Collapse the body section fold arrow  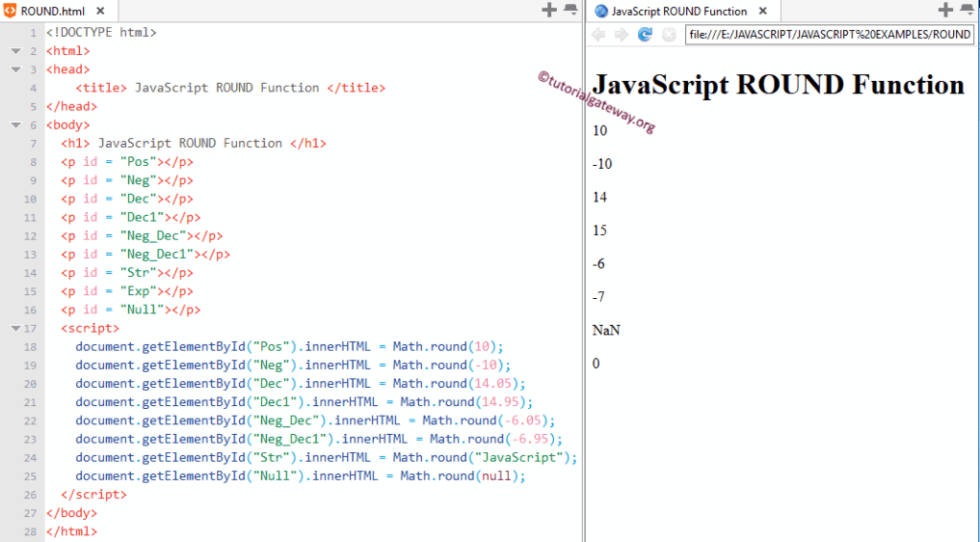[x=15, y=125]
